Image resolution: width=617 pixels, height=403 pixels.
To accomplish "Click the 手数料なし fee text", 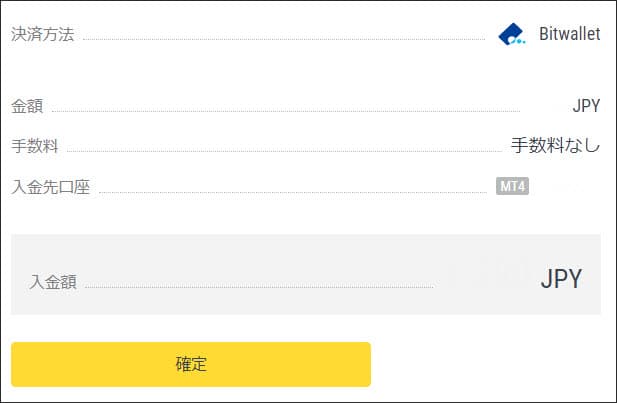I will pos(555,146).
